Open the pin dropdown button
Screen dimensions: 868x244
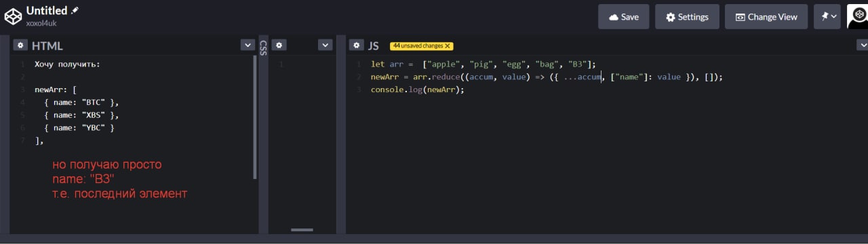click(827, 17)
